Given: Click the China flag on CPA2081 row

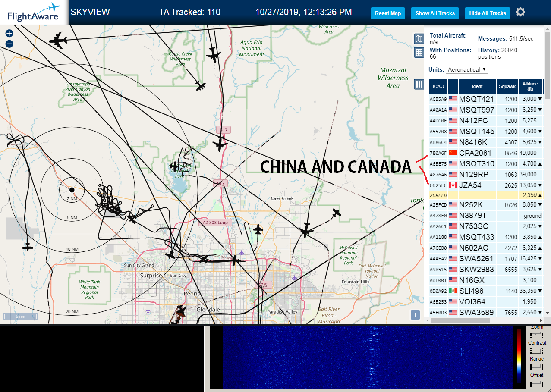Looking at the screenshot, I should click(453, 153).
